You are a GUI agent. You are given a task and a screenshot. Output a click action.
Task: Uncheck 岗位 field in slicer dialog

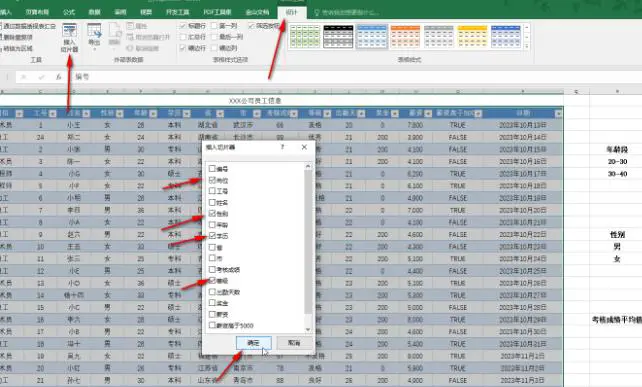pos(212,180)
